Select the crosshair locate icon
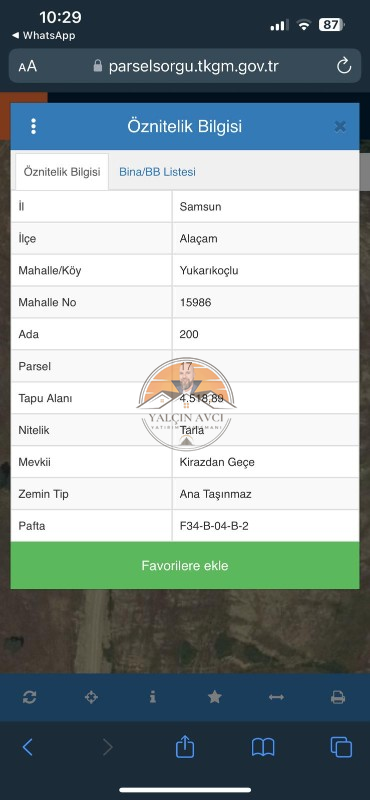Viewport: 370px width, 800px height. (x=91, y=697)
